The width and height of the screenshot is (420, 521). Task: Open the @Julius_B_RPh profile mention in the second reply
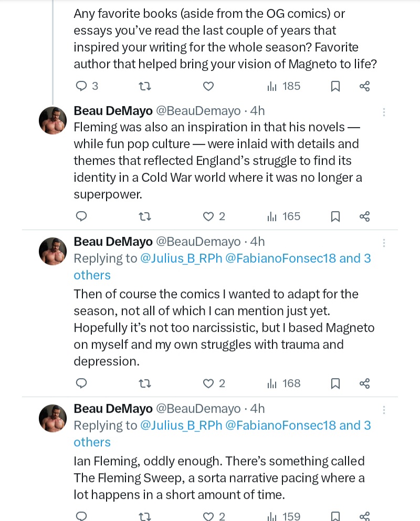tap(181, 258)
